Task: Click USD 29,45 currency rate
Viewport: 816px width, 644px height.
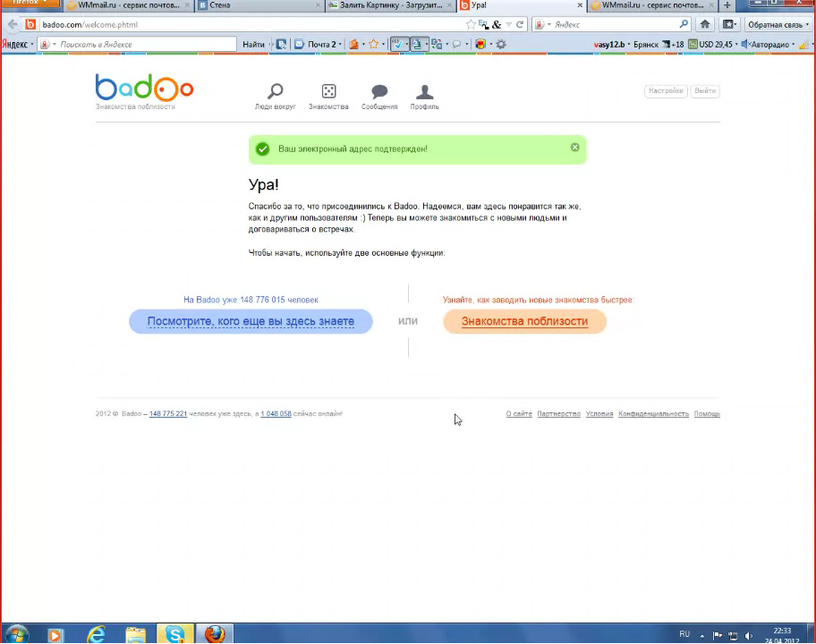Action: pos(711,44)
